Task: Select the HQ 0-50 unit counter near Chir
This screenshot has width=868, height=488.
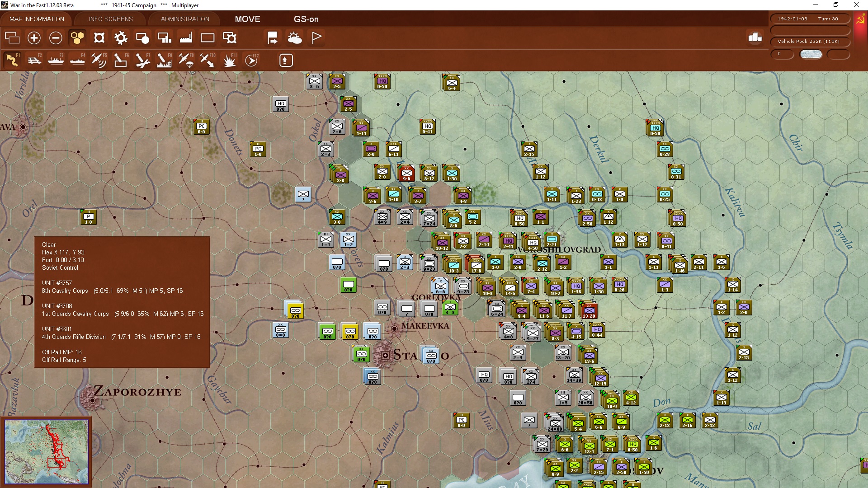Action: [655, 128]
